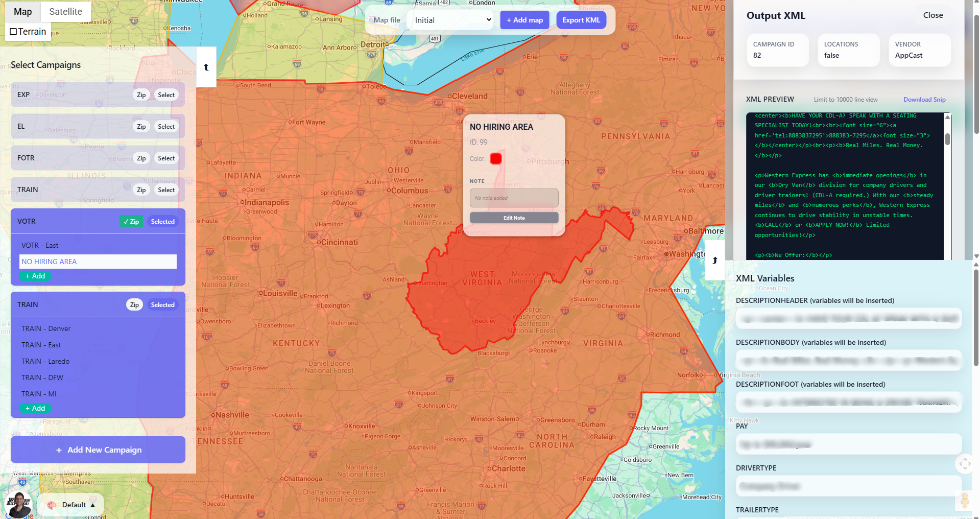The image size is (980, 519).
Task: Switch to Satellite map view
Action: coord(65,12)
